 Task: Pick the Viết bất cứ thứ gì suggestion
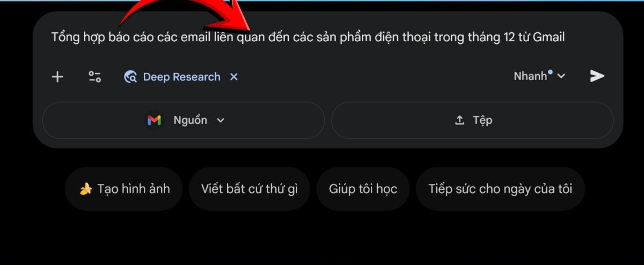point(250,189)
